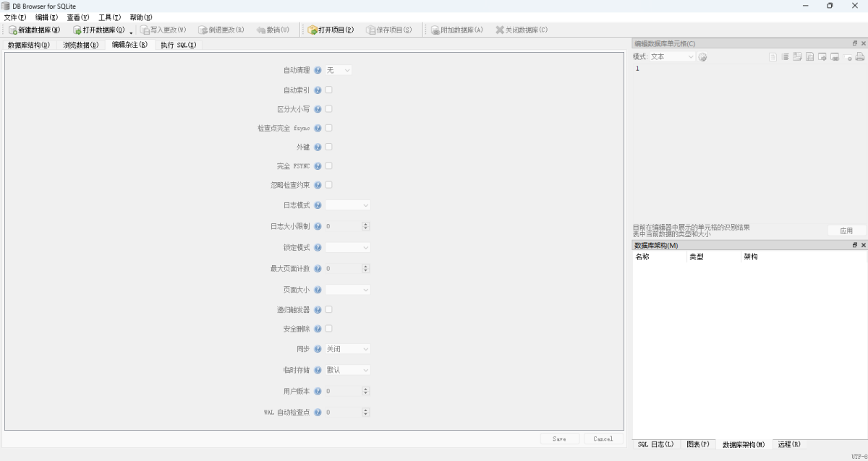868x461 pixels.
Task: Open the 同步 dropdown currently set to 关闭
Action: [x=348, y=349]
